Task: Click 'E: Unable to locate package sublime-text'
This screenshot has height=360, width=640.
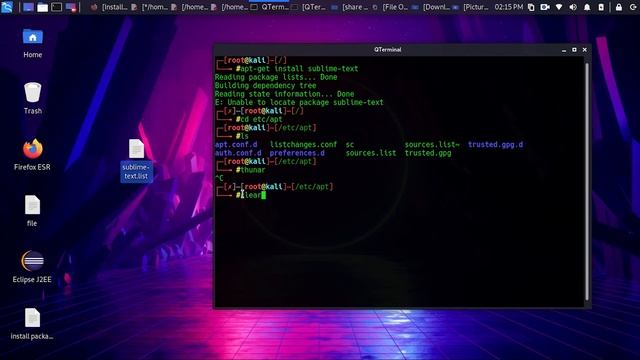Action: click(299, 102)
